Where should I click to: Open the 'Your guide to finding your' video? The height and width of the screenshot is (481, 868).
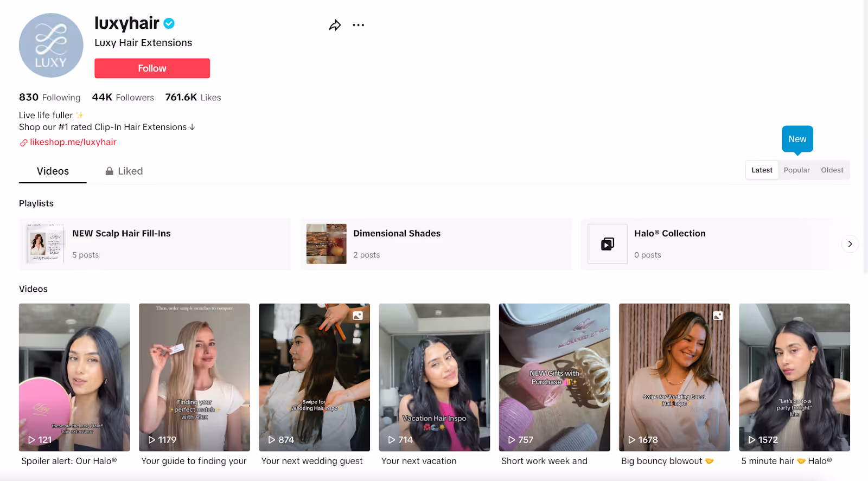click(194, 377)
